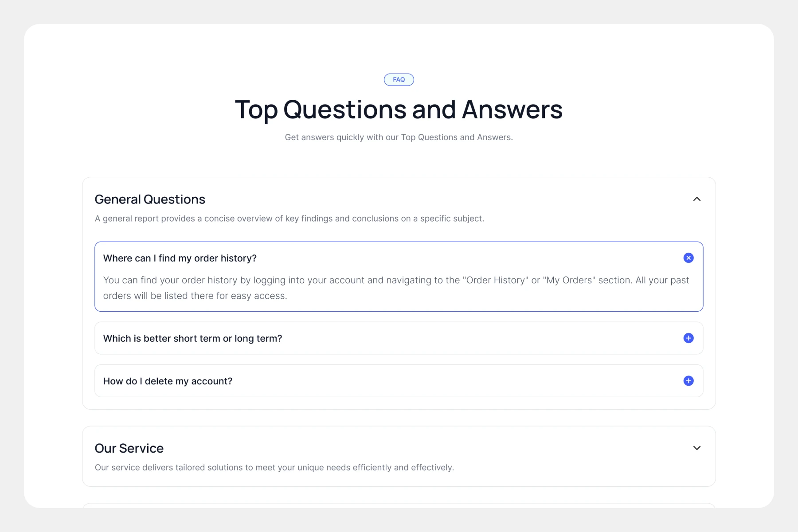Click "All your past" text ending the answer's first line
Screen dimensions: 798x532
(x=662, y=280)
